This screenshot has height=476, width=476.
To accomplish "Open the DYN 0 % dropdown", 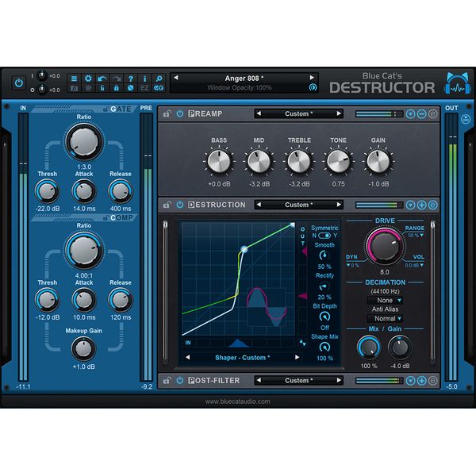I will pyautogui.click(x=353, y=265).
